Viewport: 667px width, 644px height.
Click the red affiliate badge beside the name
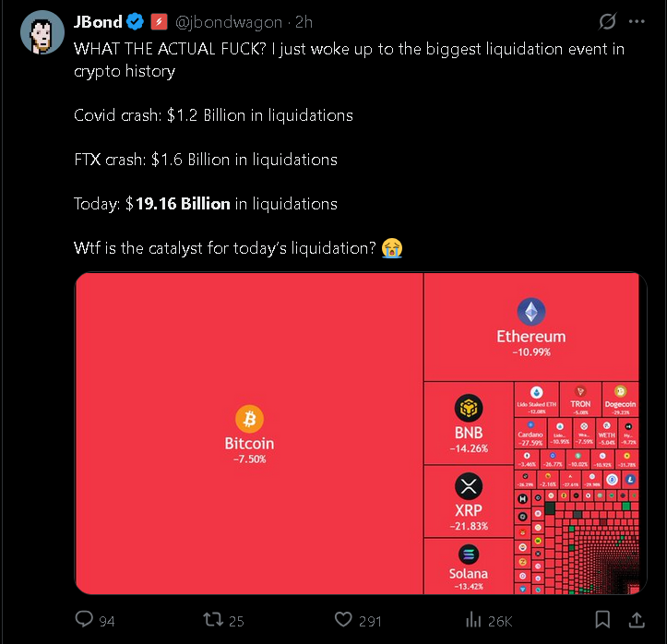(158, 22)
